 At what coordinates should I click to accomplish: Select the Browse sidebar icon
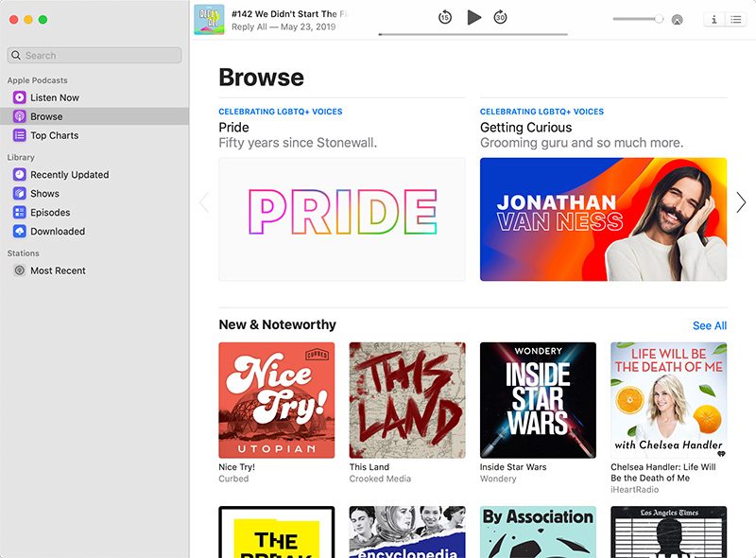coord(19,116)
